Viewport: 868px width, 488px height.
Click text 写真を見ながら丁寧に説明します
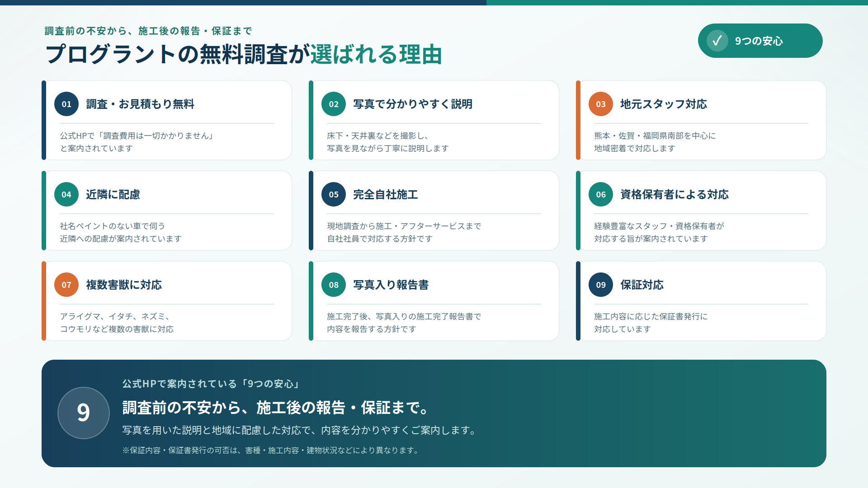tap(388, 148)
